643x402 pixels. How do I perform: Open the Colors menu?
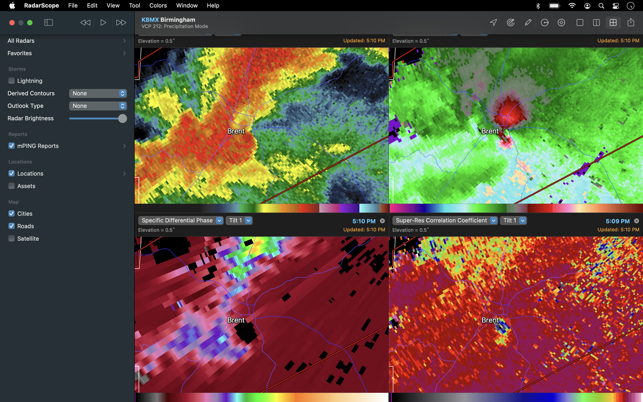click(158, 6)
